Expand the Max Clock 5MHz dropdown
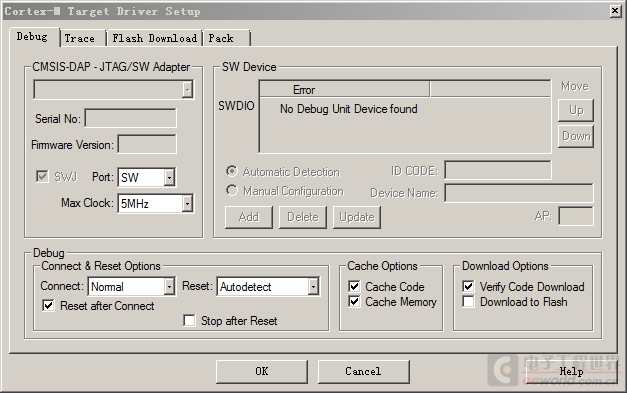Viewport: 627px width, 393px height. click(156, 203)
